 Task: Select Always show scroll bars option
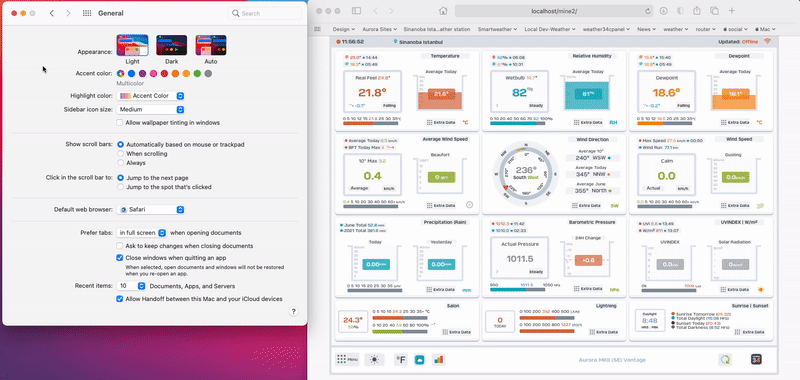click(x=120, y=163)
